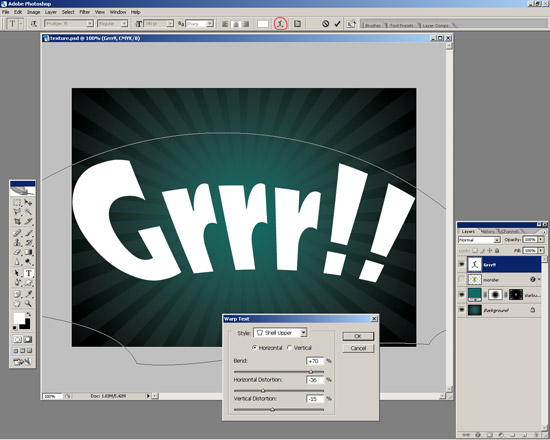Click the Create Warped Text icon
The width and height of the screenshot is (550, 440).
click(280, 24)
